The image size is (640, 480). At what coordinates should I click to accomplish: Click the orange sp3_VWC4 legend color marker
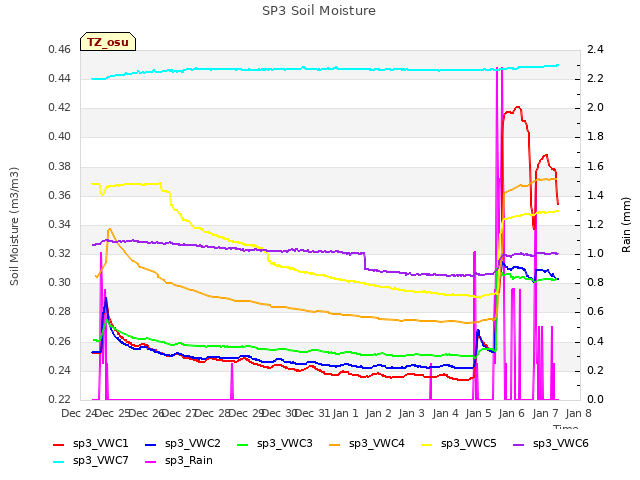335,444
